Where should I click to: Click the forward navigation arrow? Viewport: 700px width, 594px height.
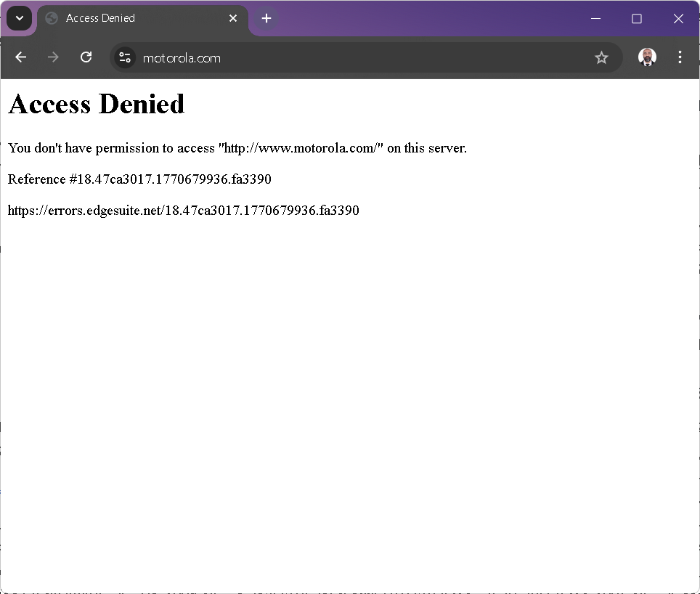click(53, 57)
